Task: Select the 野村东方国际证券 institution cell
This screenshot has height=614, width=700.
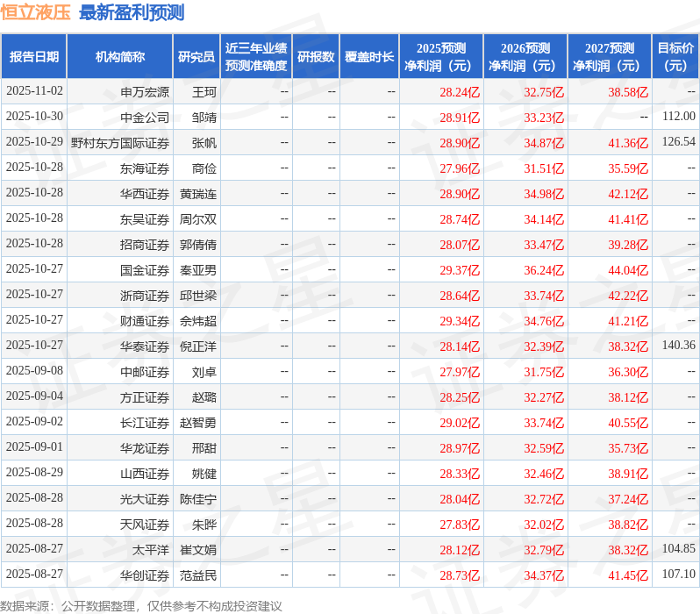Action: coord(120,143)
